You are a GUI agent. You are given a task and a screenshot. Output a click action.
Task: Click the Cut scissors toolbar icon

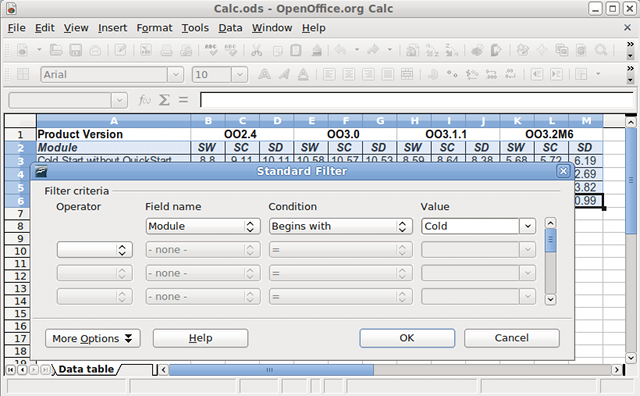256,50
